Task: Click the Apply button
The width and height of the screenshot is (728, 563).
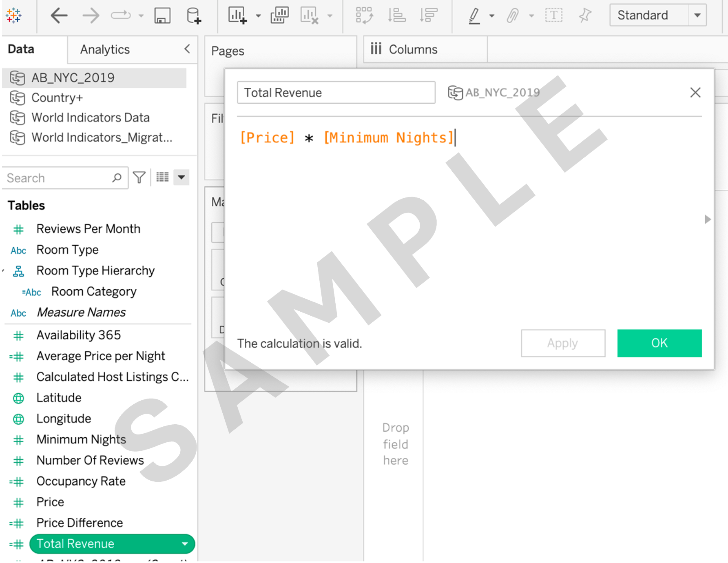Action: coord(562,343)
